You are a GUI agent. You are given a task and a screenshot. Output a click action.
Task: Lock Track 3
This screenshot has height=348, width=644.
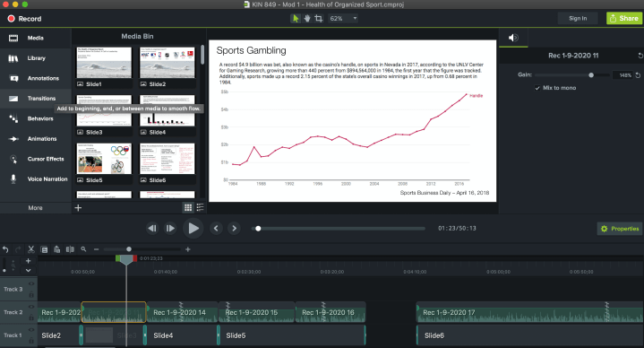[x=31, y=294]
